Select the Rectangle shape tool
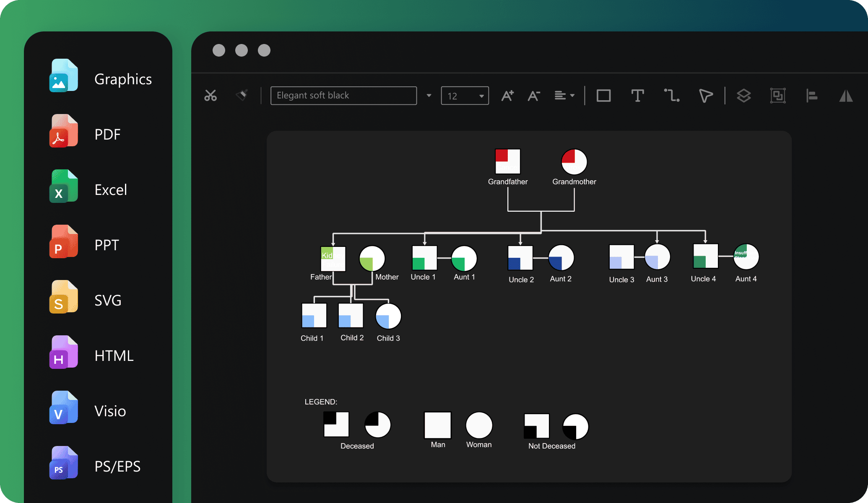The width and height of the screenshot is (868, 503). (x=603, y=96)
